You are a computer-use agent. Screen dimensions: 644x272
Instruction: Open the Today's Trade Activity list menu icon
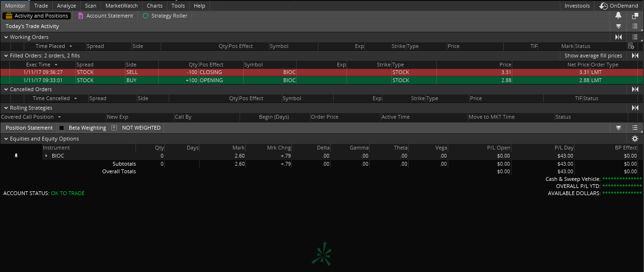tap(635, 27)
